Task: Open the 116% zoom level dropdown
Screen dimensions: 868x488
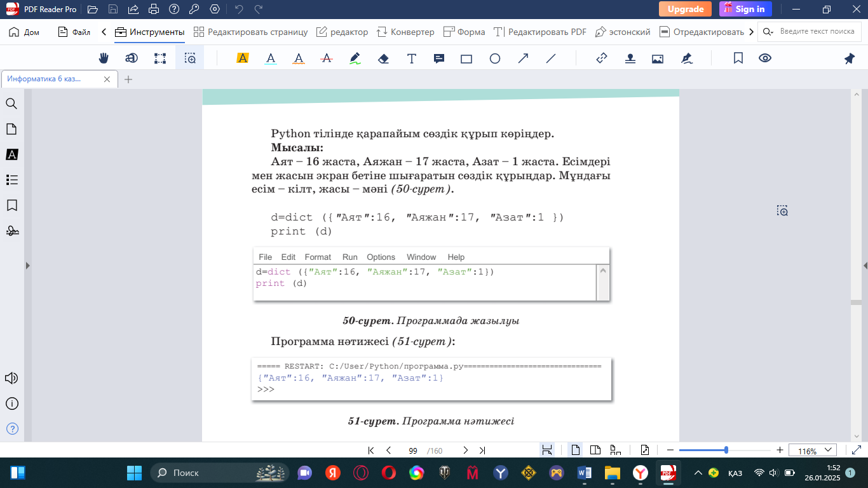Action: pos(812,451)
